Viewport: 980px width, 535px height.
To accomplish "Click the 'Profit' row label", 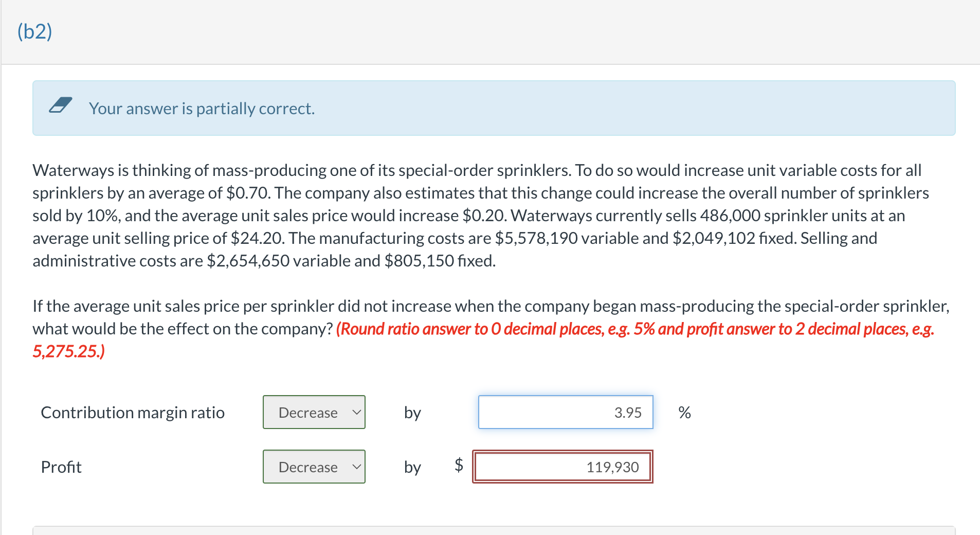I will [x=61, y=467].
